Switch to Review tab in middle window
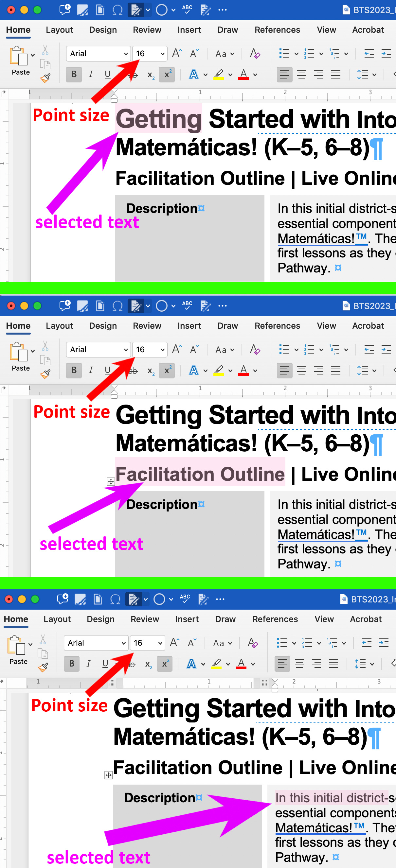The image size is (396, 868). tap(147, 326)
